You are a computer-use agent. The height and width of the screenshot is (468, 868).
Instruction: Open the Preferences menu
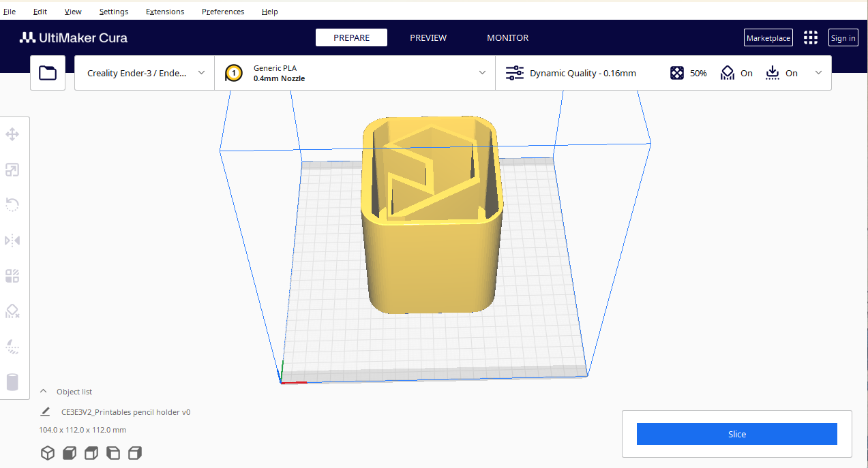pyautogui.click(x=223, y=12)
